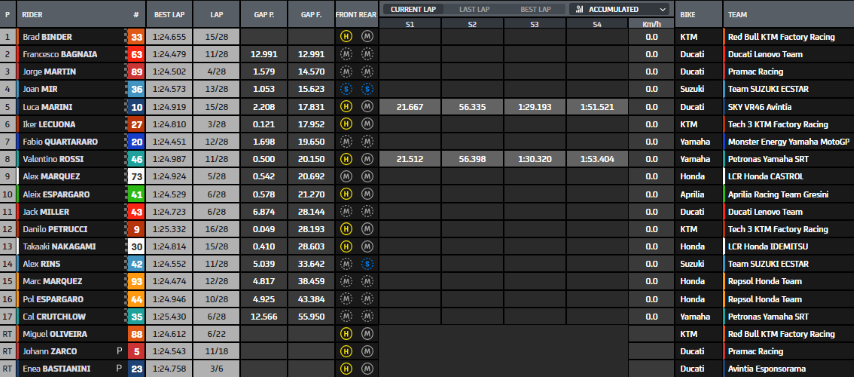
Task: Click the S1 sector column header
Action: [x=410, y=23]
